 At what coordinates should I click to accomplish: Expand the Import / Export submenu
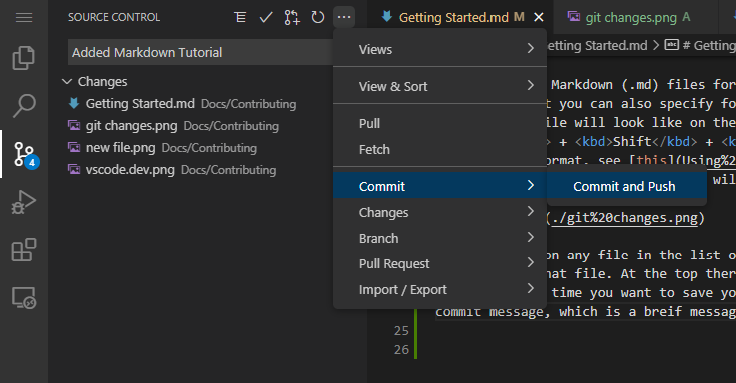coord(440,289)
